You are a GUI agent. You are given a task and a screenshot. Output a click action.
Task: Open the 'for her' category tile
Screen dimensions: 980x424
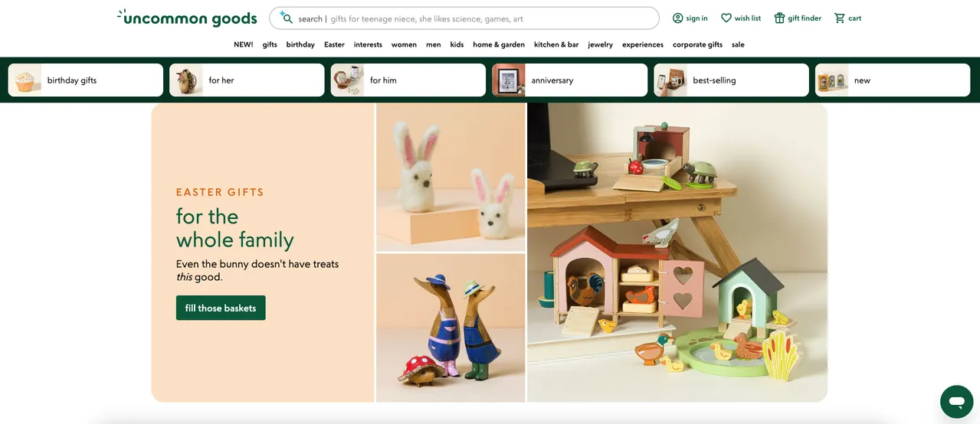coord(247,80)
